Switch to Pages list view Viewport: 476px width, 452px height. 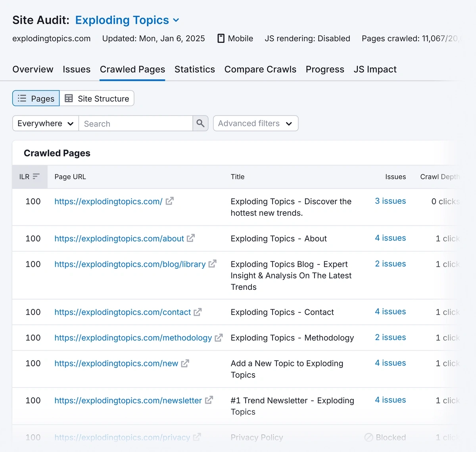tap(36, 98)
